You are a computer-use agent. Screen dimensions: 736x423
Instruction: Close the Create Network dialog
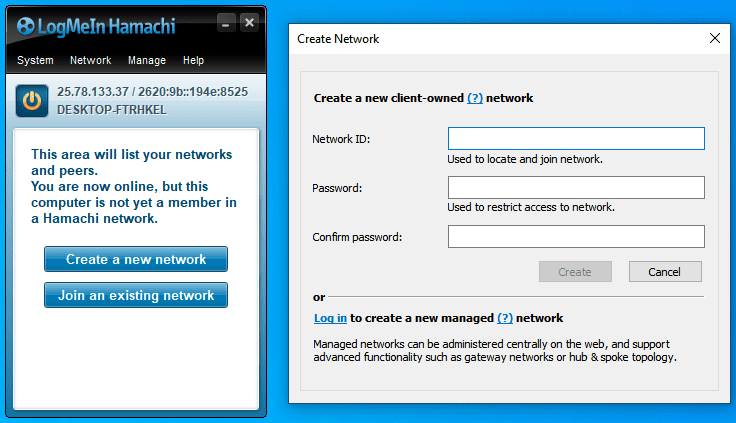click(x=714, y=38)
